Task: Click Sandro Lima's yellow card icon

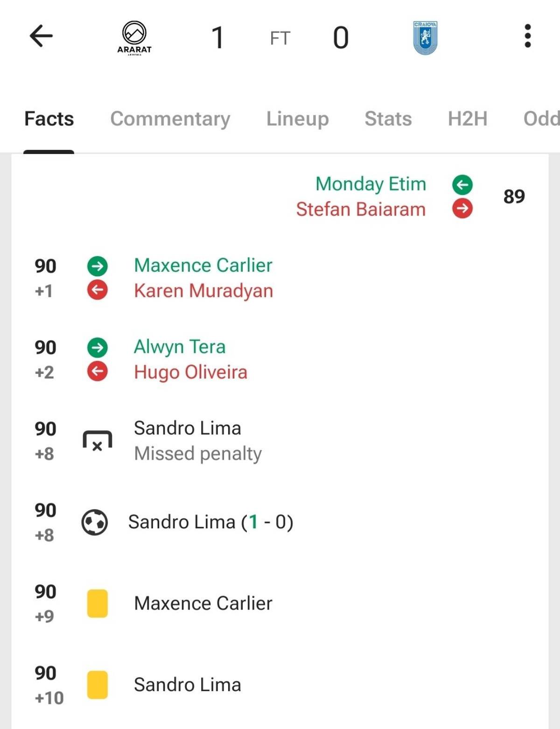Action: [98, 685]
